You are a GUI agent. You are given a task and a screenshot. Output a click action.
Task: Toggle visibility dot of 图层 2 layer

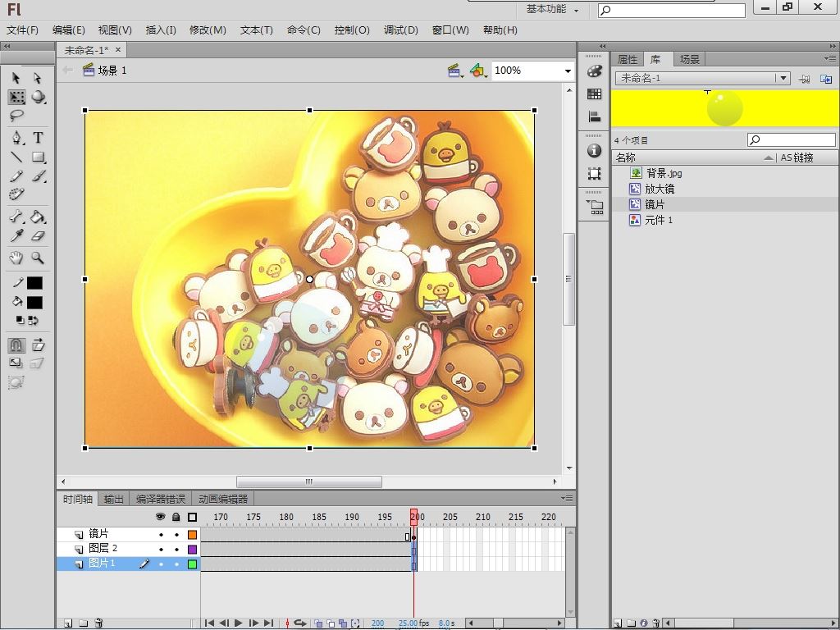tap(161, 549)
